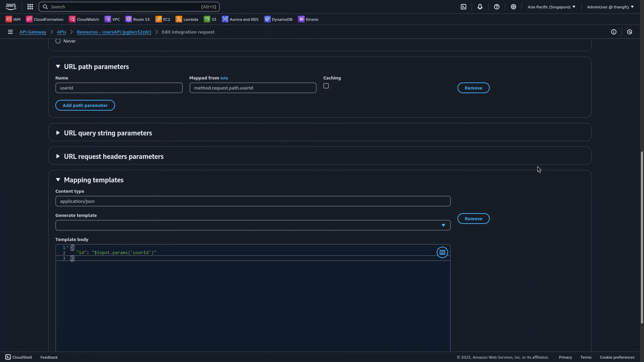644x362 pixels.
Task: Remove the userId path parameter
Action: 474,88
